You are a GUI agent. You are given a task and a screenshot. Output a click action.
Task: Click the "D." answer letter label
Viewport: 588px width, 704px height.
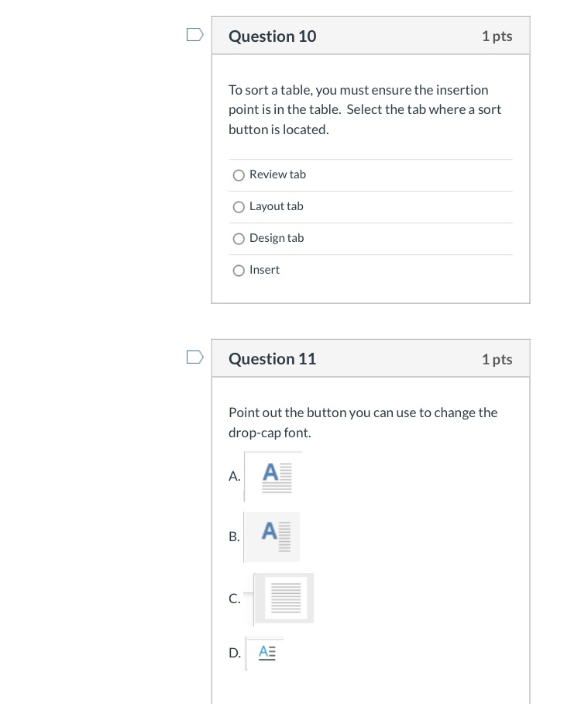[235, 653]
